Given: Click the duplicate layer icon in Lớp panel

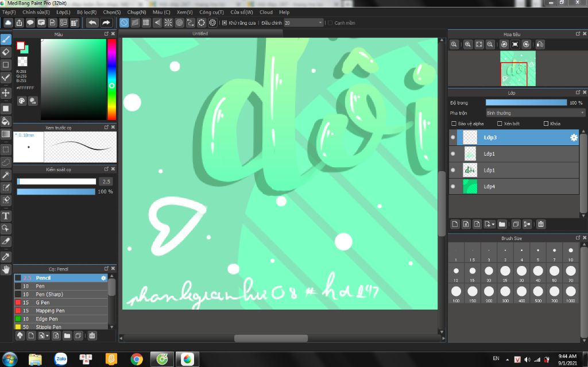Looking at the screenshot, I should 516,225.
